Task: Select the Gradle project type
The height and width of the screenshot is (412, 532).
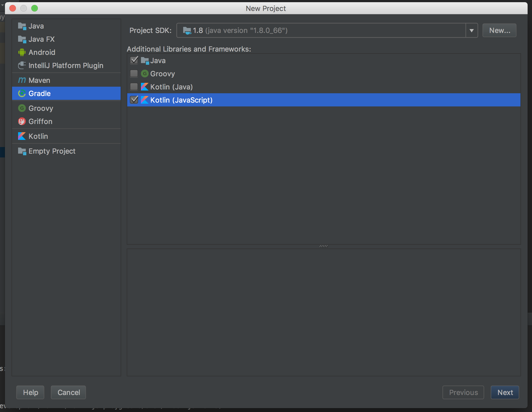Action: pos(39,93)
